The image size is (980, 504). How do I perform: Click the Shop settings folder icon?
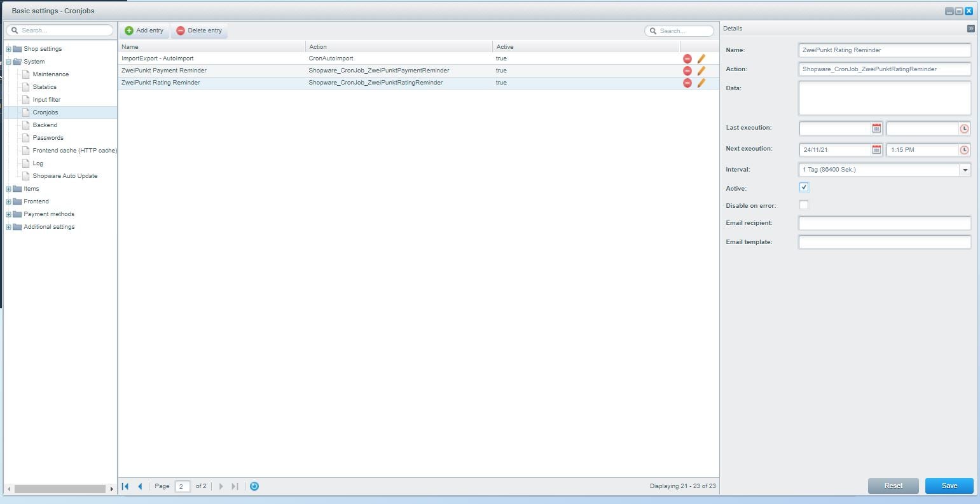(x=17, y=49)
